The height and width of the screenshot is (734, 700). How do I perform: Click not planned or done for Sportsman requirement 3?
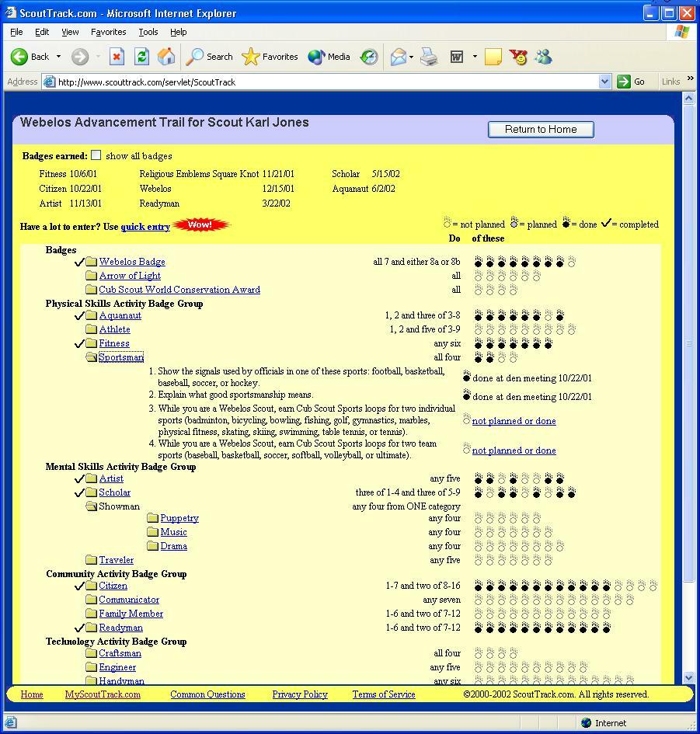coord(514,421)
